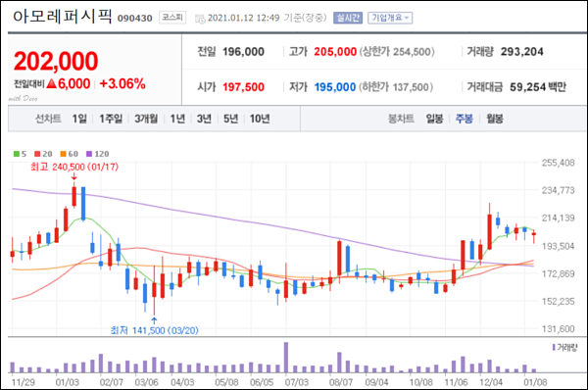Click the stock code 090430
This screenshot has width=588, height=390.
click(x=135, y=18)
